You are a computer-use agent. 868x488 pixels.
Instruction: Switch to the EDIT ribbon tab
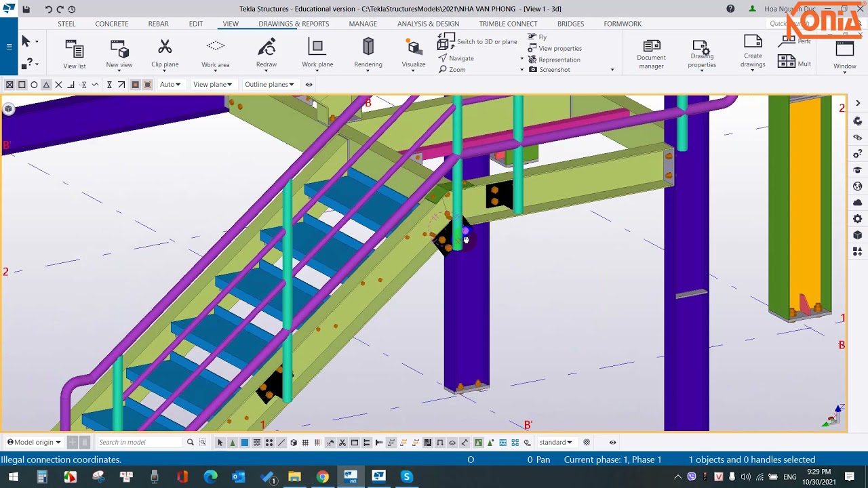[196, 24]
